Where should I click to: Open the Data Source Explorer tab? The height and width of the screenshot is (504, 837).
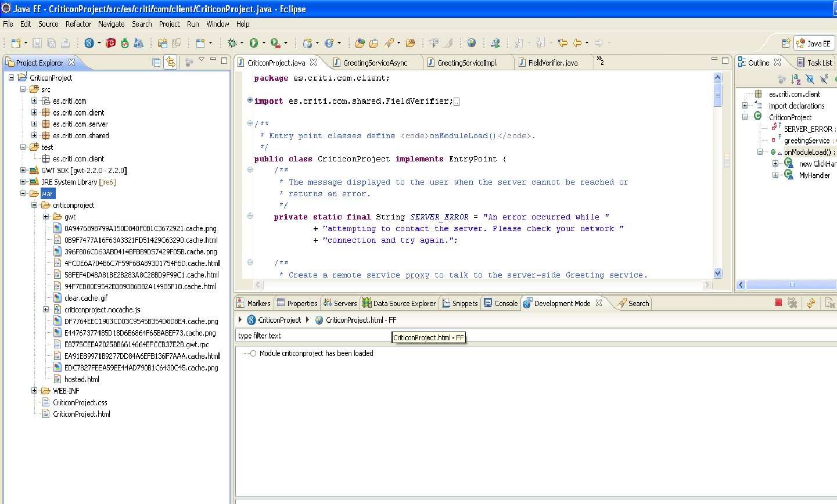point(398,303)
